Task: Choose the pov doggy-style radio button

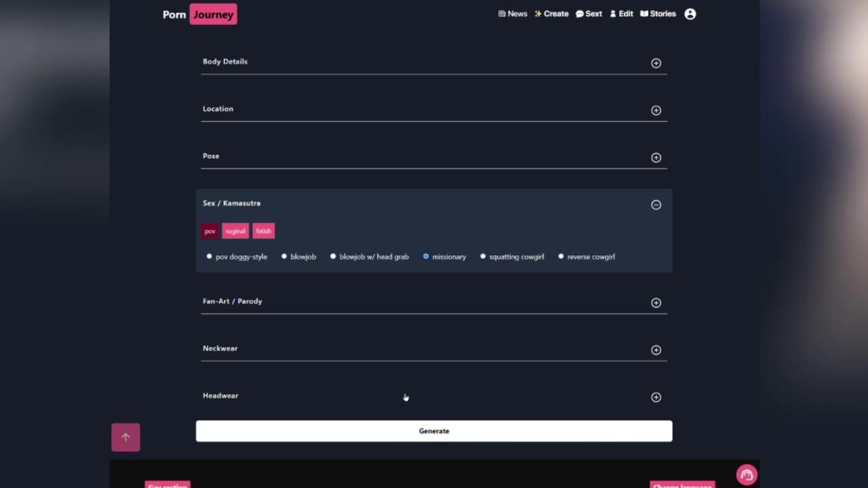Action: pyautogui.click(x=209, y=256)
